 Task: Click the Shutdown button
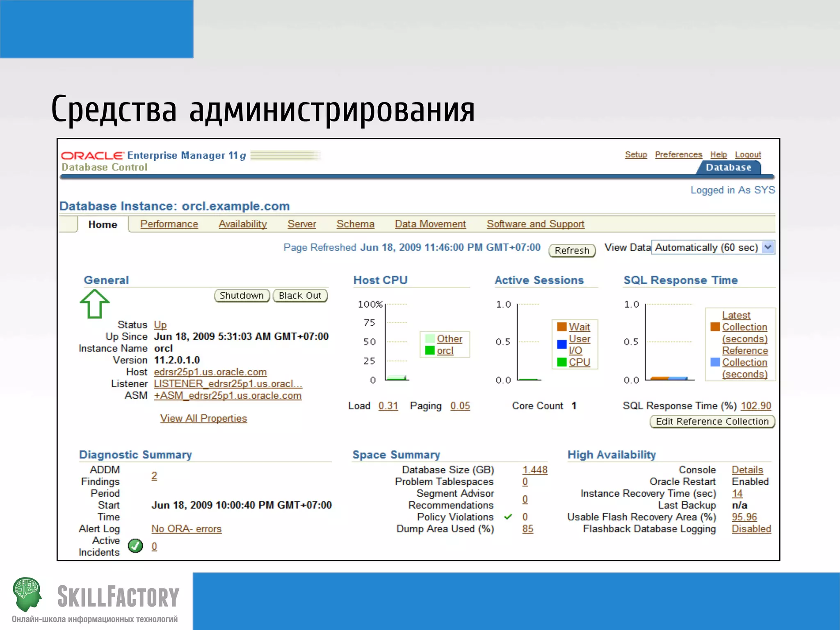click(x=242, y=295)
